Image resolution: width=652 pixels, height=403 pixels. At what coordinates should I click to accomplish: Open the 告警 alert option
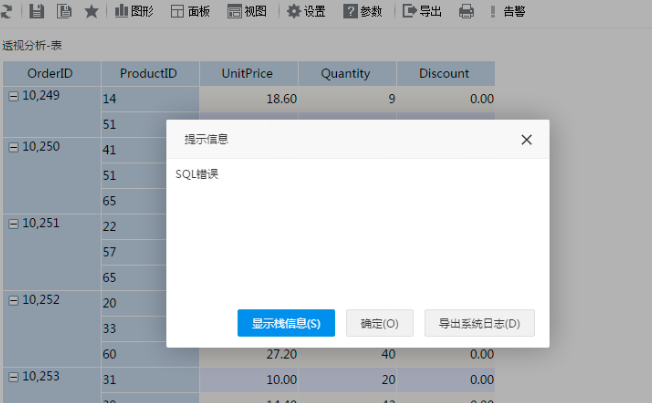tap(508, 11)
